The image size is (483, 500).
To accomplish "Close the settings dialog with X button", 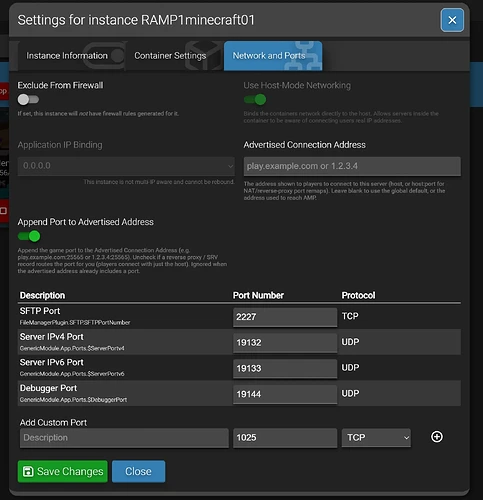I will coord(452,20).
